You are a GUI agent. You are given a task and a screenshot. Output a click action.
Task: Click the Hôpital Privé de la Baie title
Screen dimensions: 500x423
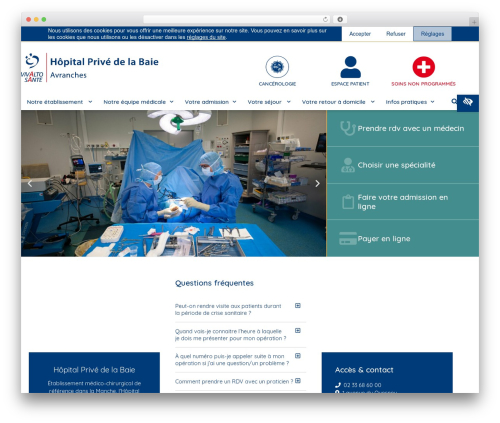point(104,62)
